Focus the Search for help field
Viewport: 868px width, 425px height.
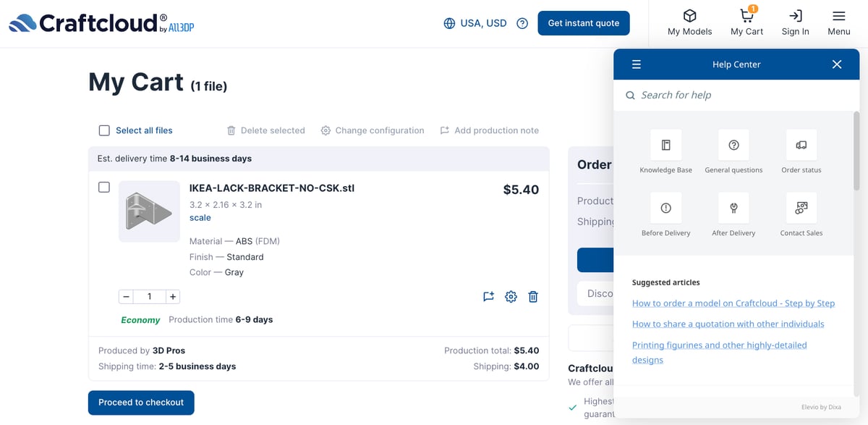pos(736,95)
